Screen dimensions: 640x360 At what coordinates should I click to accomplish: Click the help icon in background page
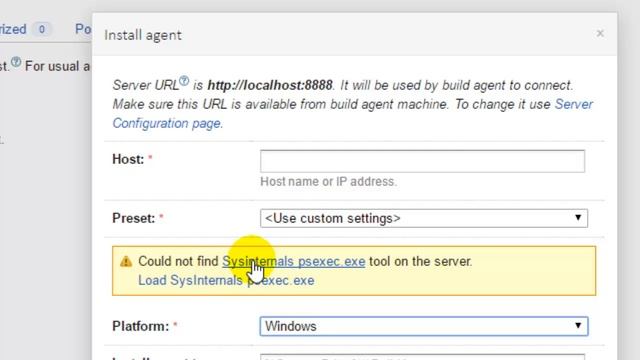coord(16,62)
